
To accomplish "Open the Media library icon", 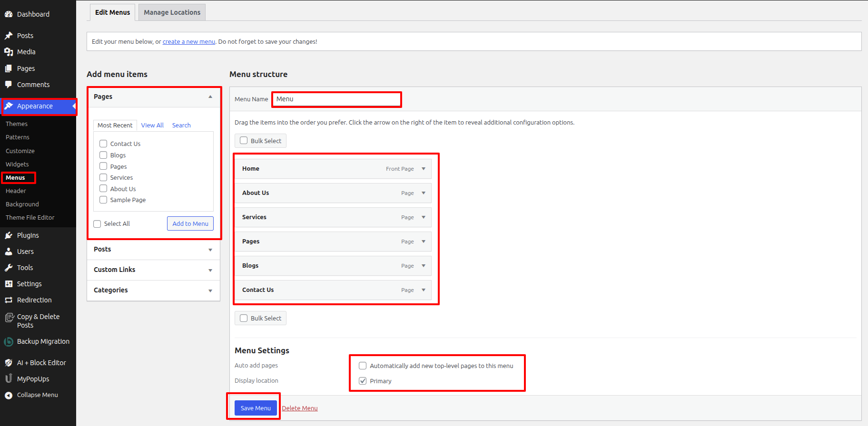I will pos(9,52).
